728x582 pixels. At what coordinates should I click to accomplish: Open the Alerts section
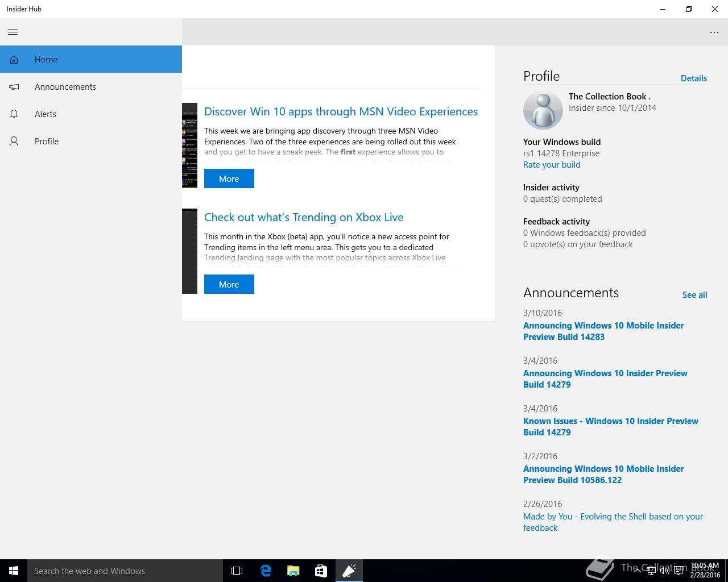click(91, 114)
